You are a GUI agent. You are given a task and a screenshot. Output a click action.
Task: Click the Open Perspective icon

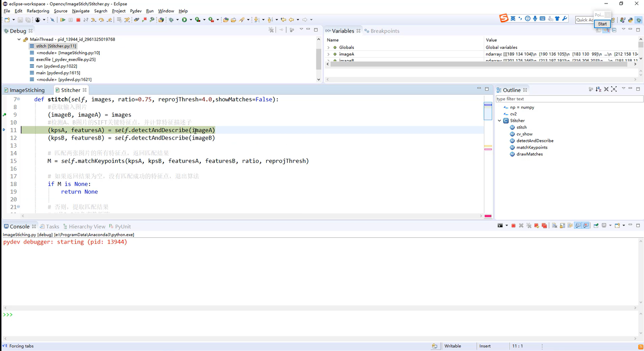click(x=613, y=20)
